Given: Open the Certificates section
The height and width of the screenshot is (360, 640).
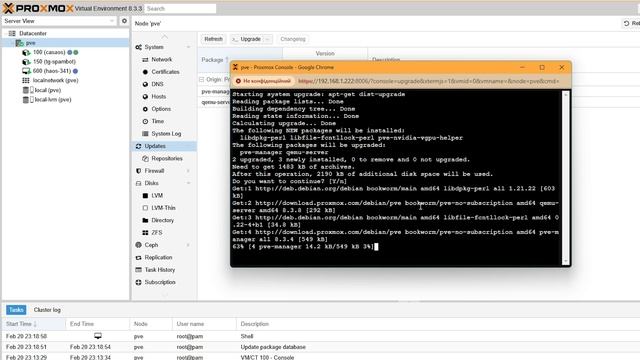Looking at the screenshot, I should [x=165, y=72].
